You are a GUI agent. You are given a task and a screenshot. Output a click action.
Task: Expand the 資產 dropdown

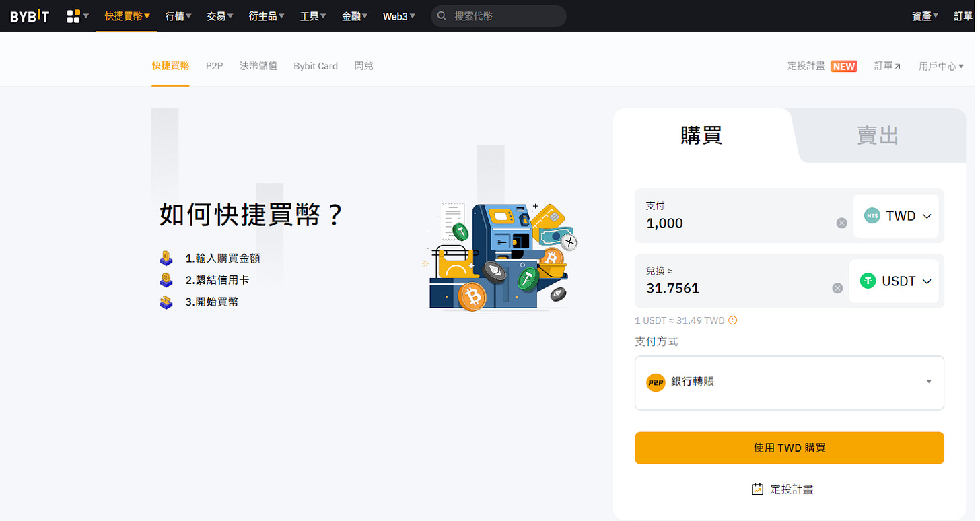pos(925,16)
